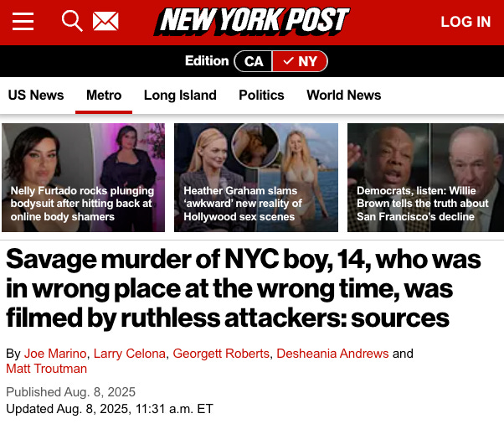Open the Metro tab
This screenshot has height=424, width=504.
point(104,96)
